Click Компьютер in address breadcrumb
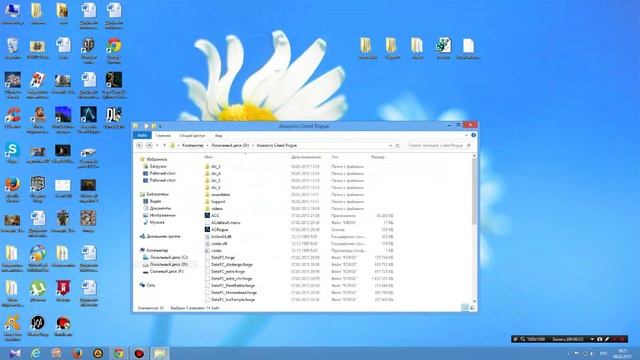The width and height of the screenshot is (640, 360). [193, 145]
